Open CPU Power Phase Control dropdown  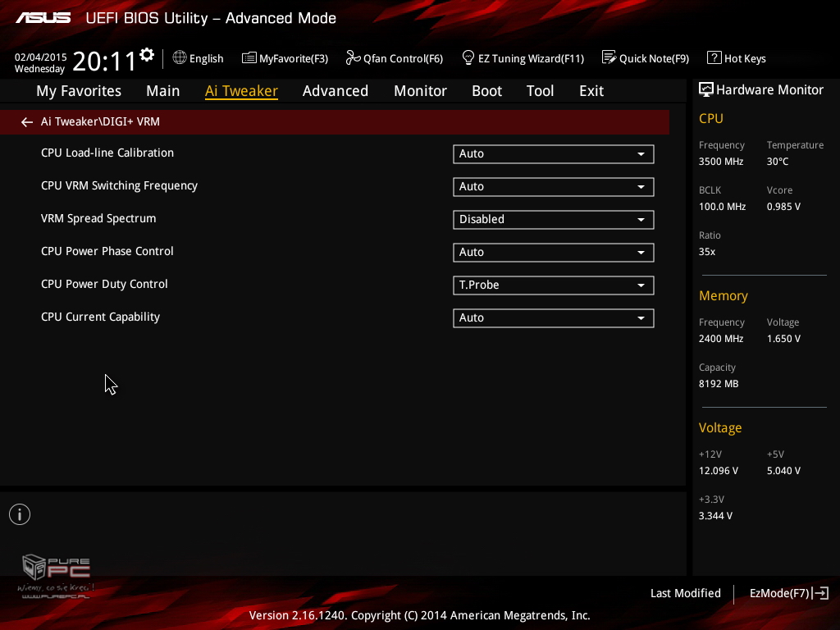pyautogui.click(x=554, y=253)
